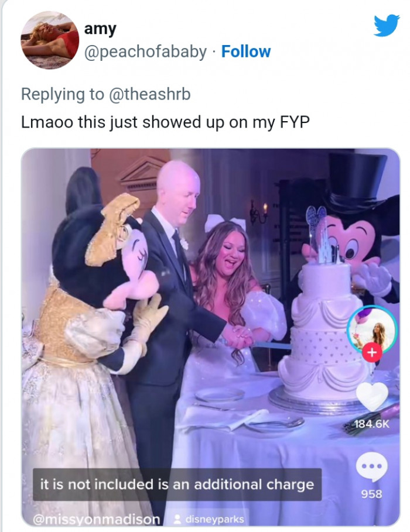Open the @peachofababy handle
The height and width of the screenshot is (532, 410).
click(146, 52)
